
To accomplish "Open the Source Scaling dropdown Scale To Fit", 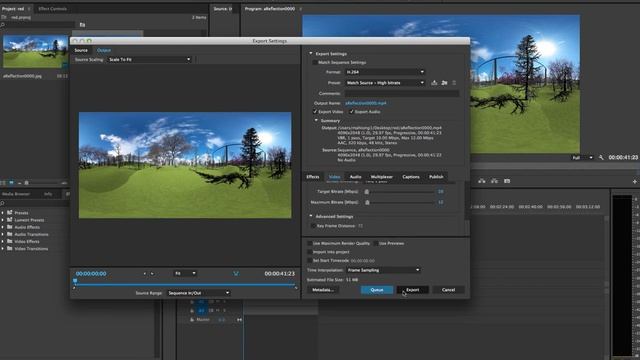I will 149,60.
